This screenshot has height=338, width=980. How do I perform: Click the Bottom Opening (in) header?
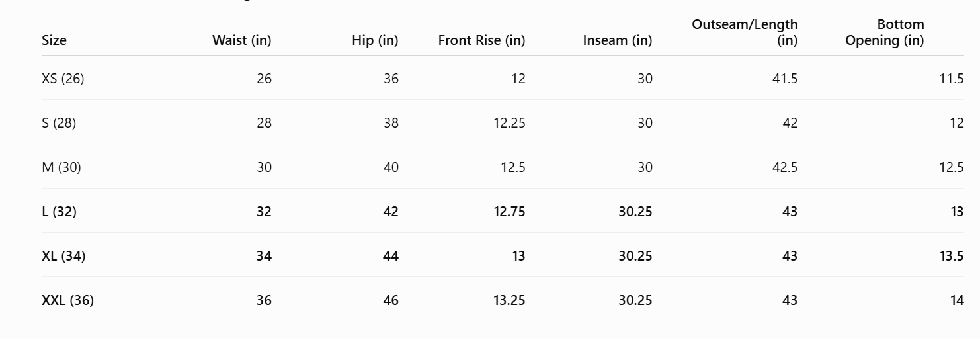point(885,32)
